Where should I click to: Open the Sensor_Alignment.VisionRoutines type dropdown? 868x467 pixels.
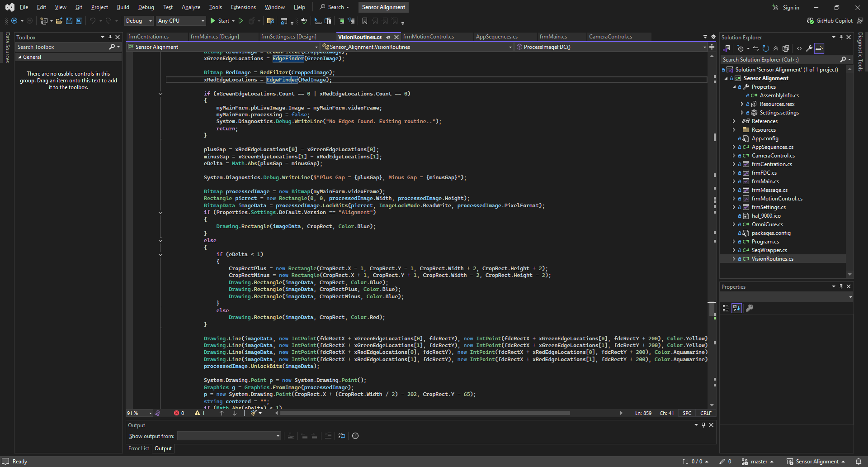[417, 47]
